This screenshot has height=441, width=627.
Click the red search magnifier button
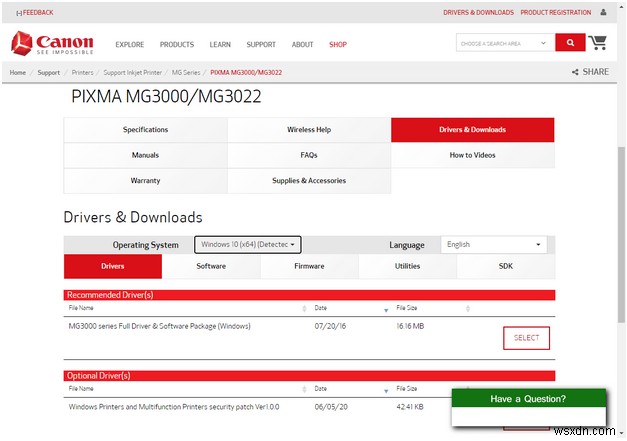pos(571,43)
